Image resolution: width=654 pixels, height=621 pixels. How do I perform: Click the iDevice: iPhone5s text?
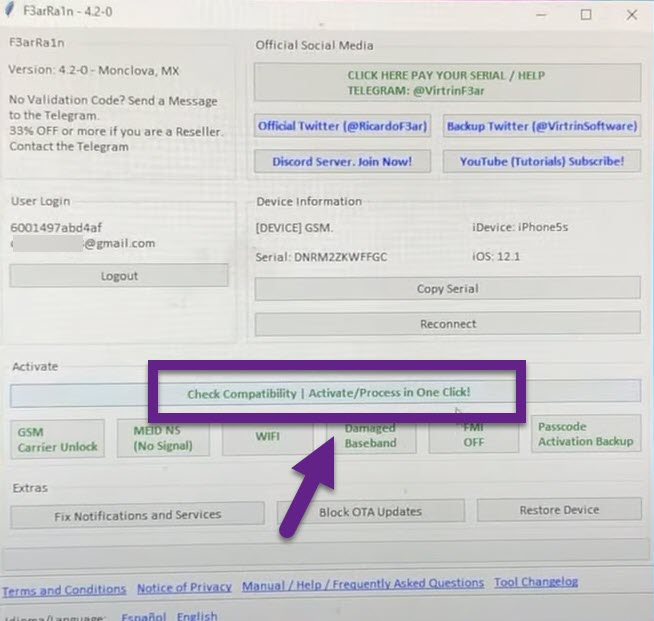tap(520, 227)
